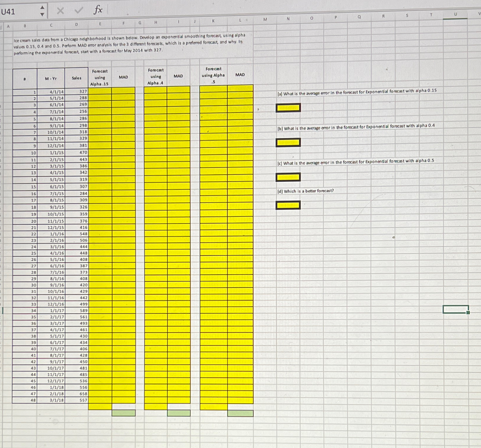481x448 pixels.
Task: Click the sales value 381 for 12/1/14
Action: click(x=77, y=145)
